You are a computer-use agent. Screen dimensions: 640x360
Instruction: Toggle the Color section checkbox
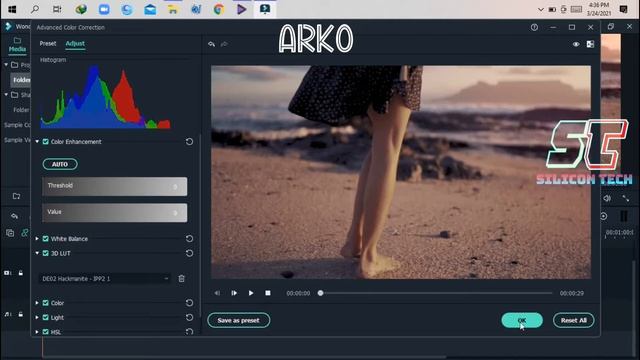(46, 303)
